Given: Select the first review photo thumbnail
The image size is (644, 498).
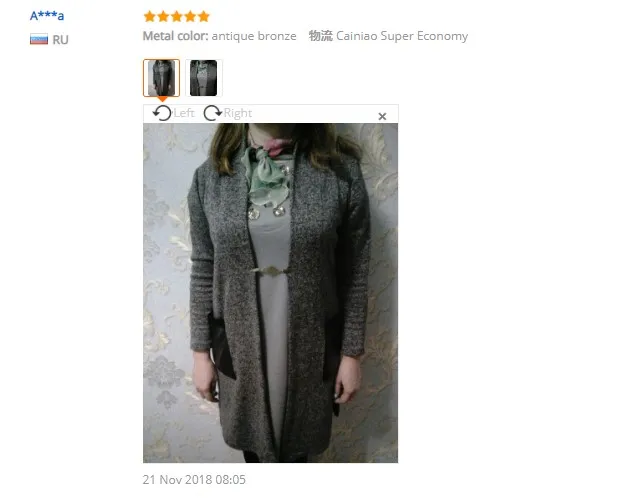Looking at the screenshot, I should [x=161, y=78].
